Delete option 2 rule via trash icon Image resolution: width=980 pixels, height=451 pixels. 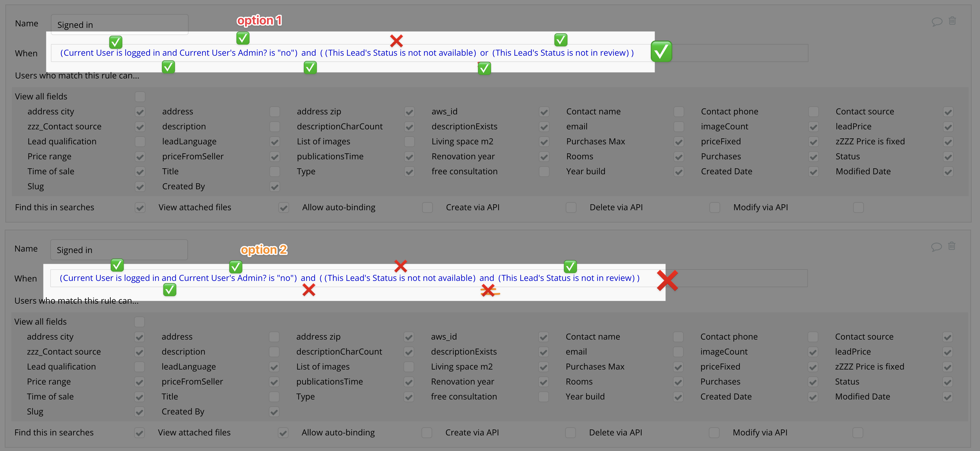(x=952, y=246)
